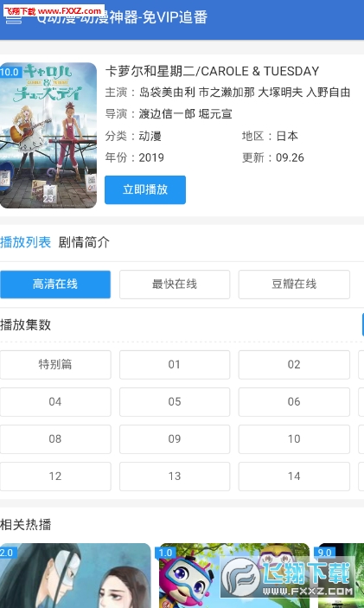Click the 地区：日本 region text
Screen dimensions: 364x608
pos(270,136)
